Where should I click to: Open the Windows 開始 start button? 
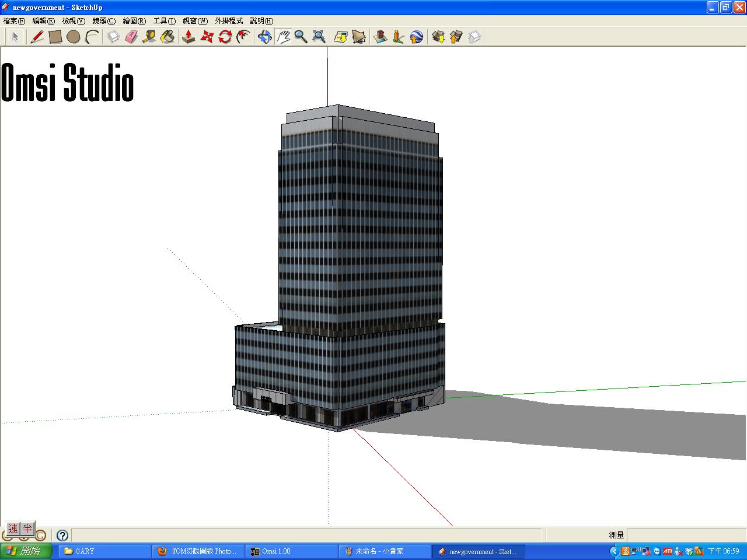[x=26, y=551]
